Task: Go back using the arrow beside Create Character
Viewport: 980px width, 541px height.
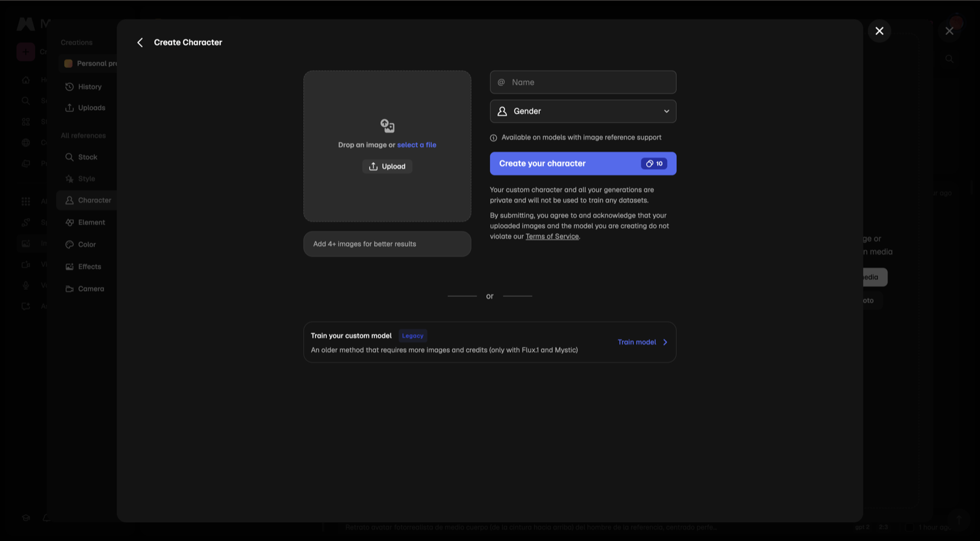Action: tap(140, 42)
